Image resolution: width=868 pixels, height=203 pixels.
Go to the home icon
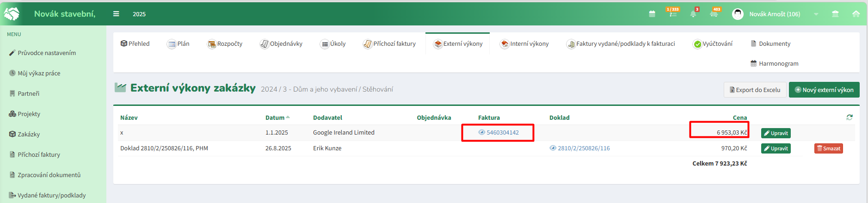856,14
